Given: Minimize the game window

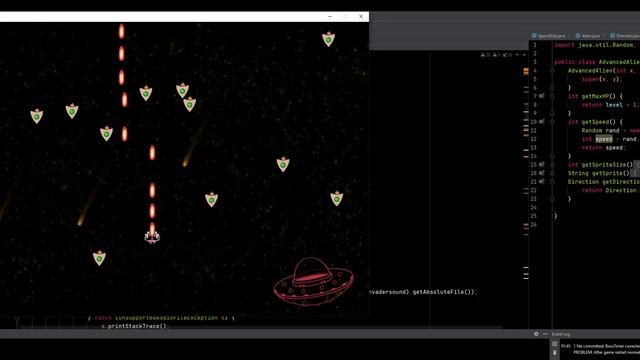Looking at the screenshot, I should point(330,17).
